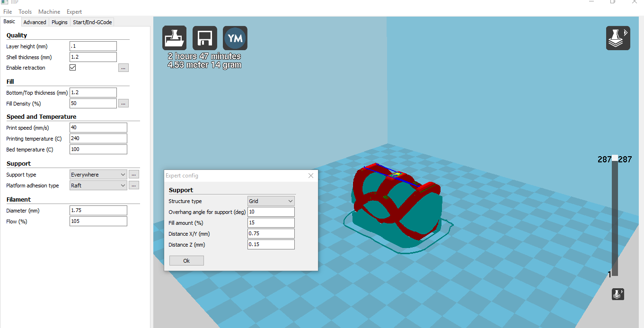Expand the Support type dropdown
The height and width of the screenshot is (328, 644).
(x=98, y=174)
